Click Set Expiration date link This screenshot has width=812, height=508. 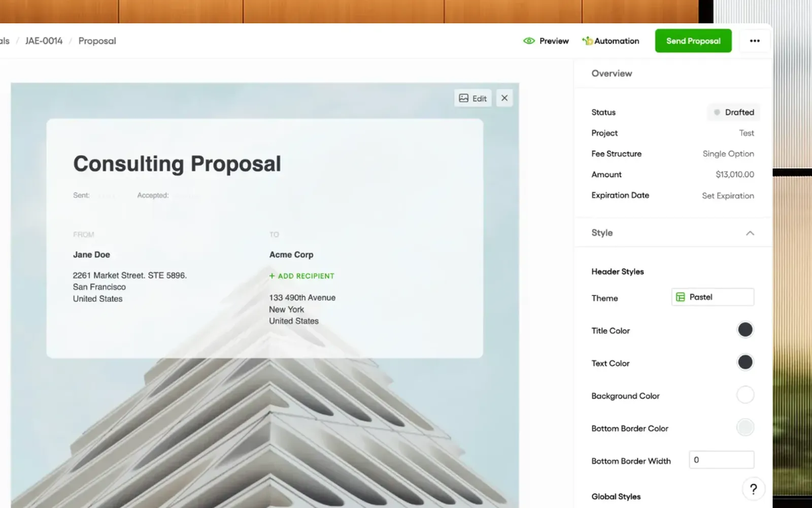(728, 196)
